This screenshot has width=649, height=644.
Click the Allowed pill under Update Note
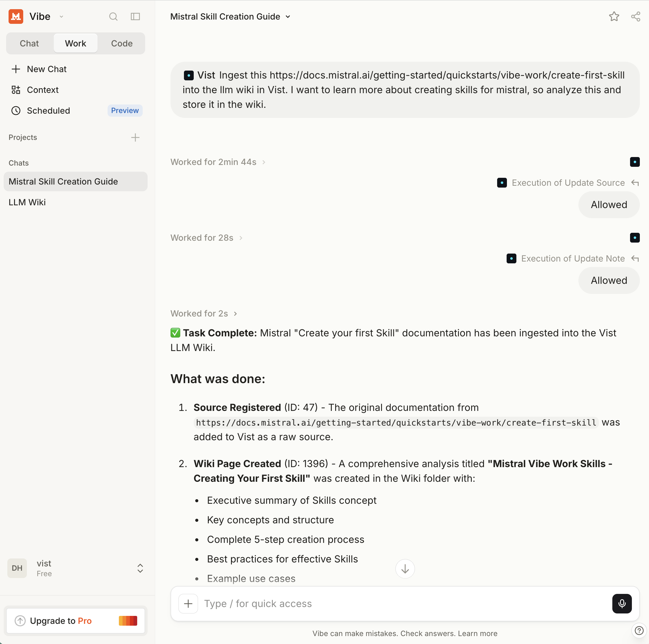(609, 280)
